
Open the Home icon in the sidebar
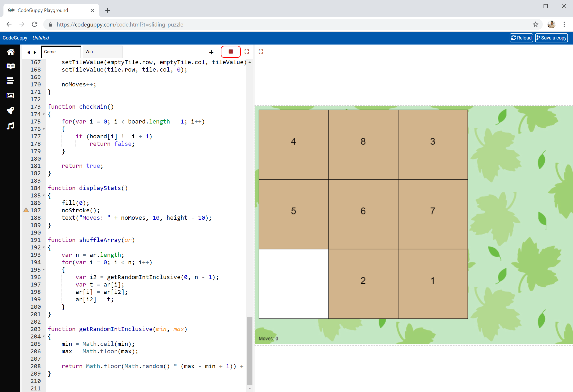pyautogui.click(x=10, y=52)
